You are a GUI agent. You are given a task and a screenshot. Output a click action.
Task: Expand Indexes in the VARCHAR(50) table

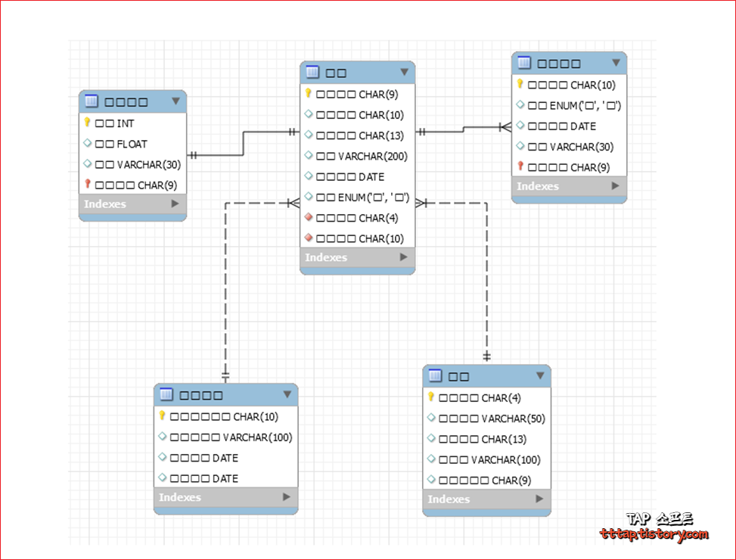click(539, 499)
